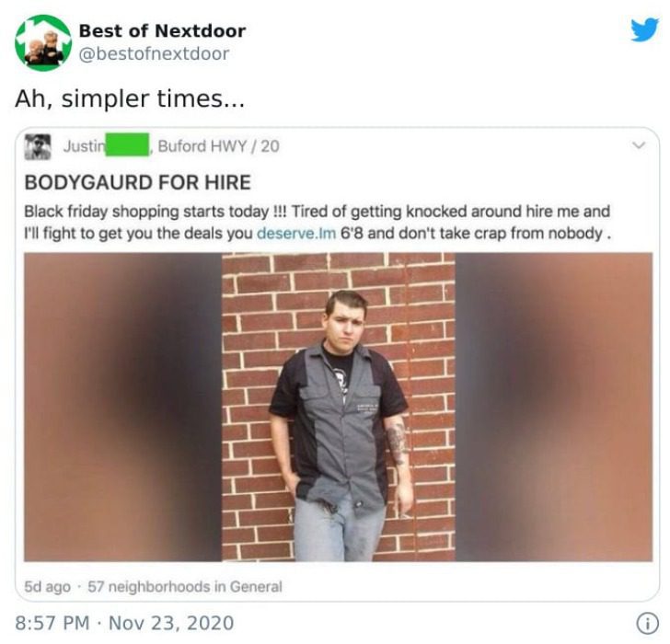The width and height of the screenshot is (670, 644).
Task: Click the blurred left side of the image
Action: 123,407
